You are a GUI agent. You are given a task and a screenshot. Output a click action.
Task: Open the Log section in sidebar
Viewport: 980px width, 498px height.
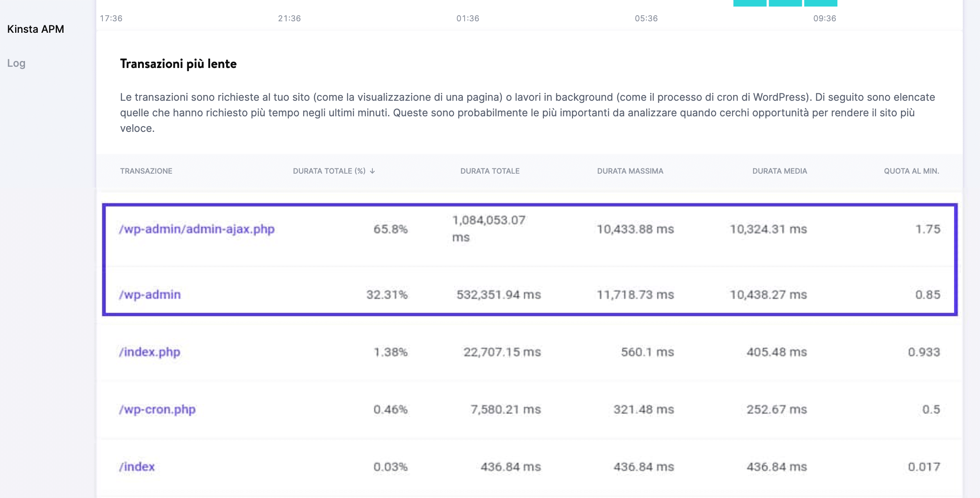(x=16, y=63)
